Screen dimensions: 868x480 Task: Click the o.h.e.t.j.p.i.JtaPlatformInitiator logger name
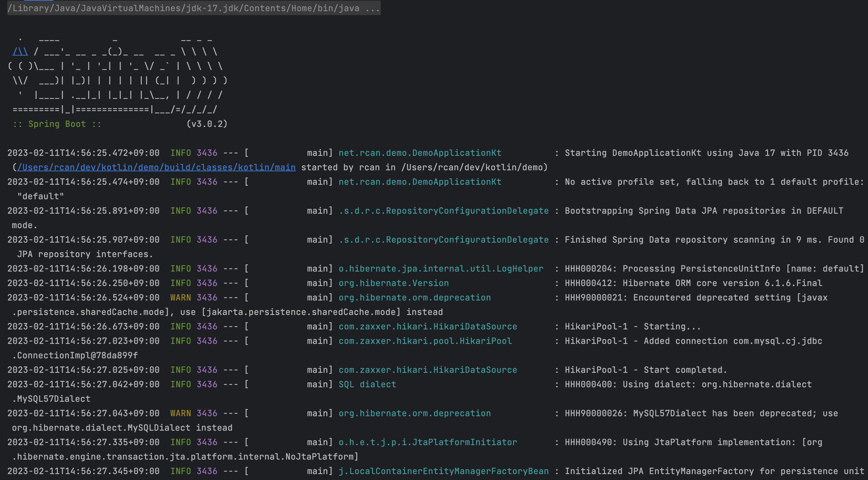pos(428,442)
